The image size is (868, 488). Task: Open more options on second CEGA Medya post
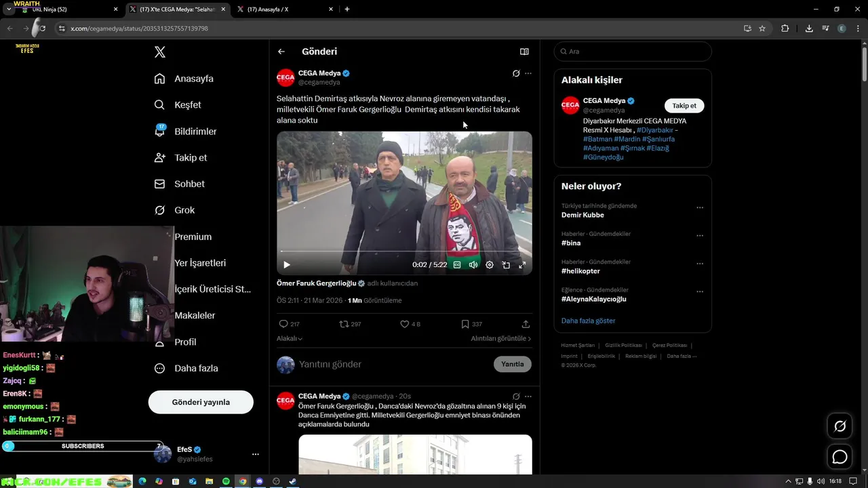[528, 396]
